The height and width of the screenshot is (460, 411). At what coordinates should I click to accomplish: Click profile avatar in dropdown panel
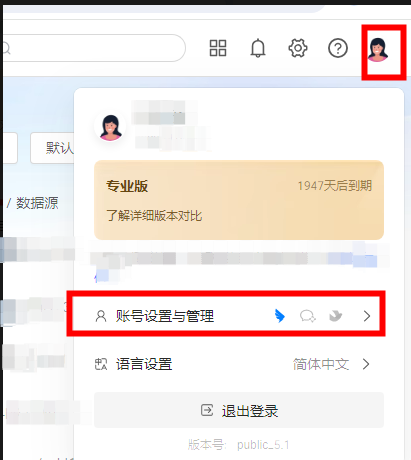pos(110,126)
